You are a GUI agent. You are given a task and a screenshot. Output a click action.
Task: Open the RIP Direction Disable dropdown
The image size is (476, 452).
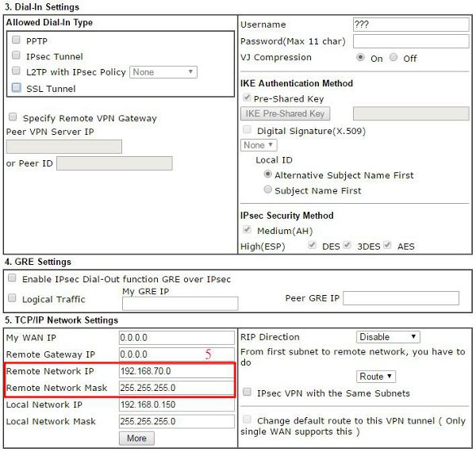tap(388, 337)
